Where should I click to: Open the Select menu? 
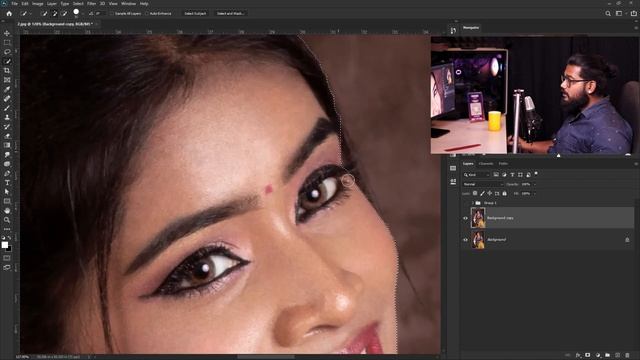pyautogui.click(x=78, y=4)
